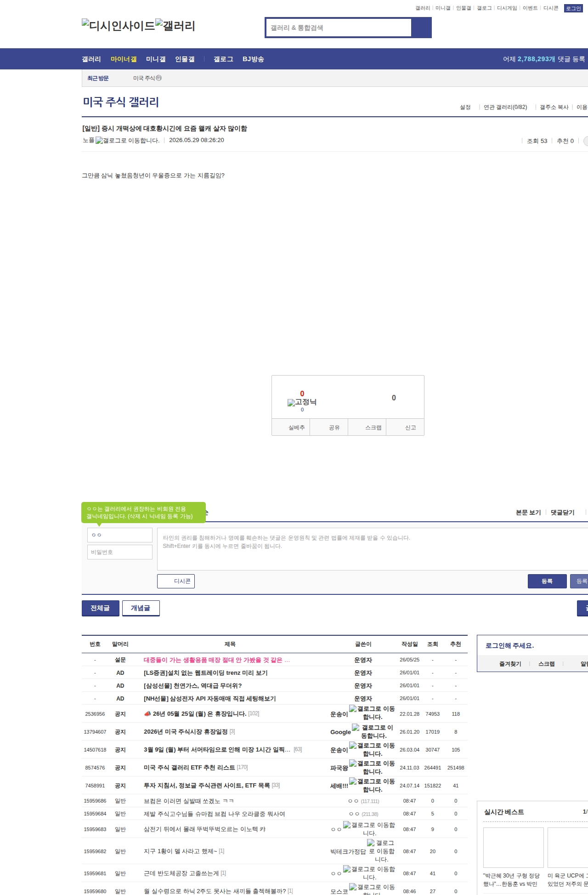The image size is (588, 895).
Task: Click the 고정닉 icon in the vote box
Action: [302, 402]
